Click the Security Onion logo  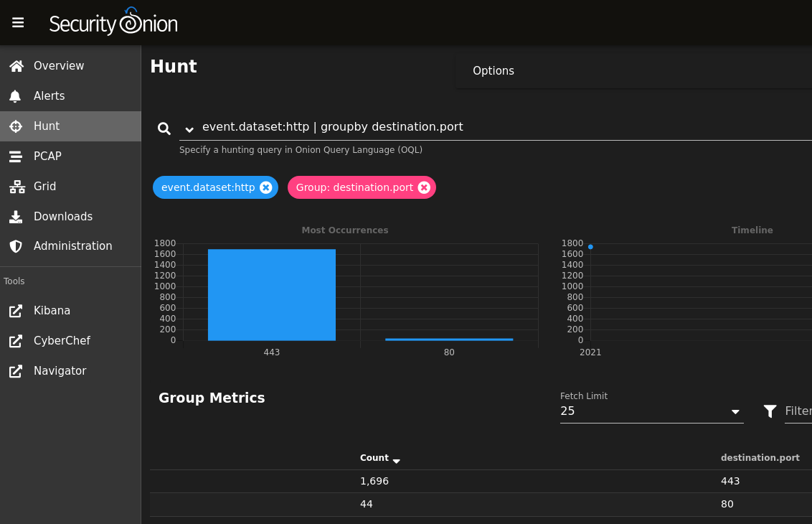113,22
